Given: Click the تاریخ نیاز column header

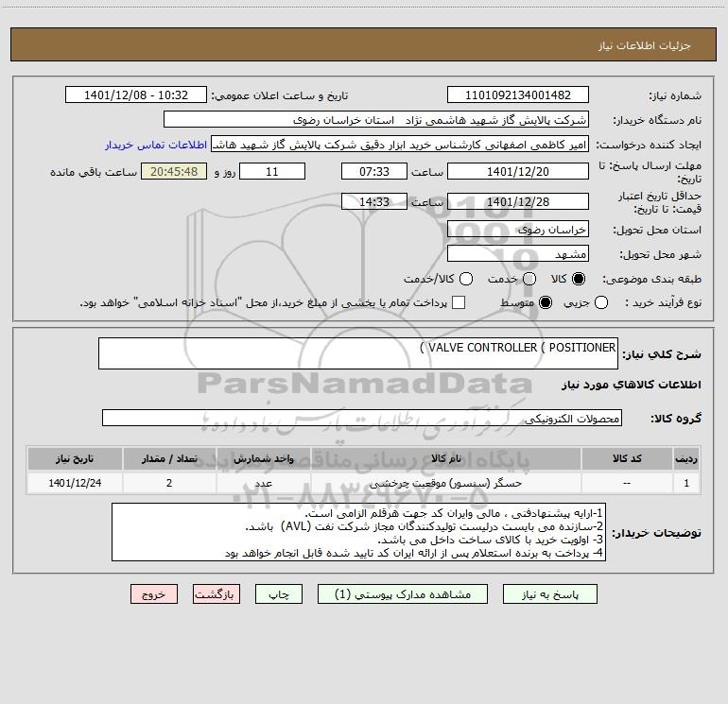Looking at the screenshot, I should pyautogui.click(x=75, y=458).
